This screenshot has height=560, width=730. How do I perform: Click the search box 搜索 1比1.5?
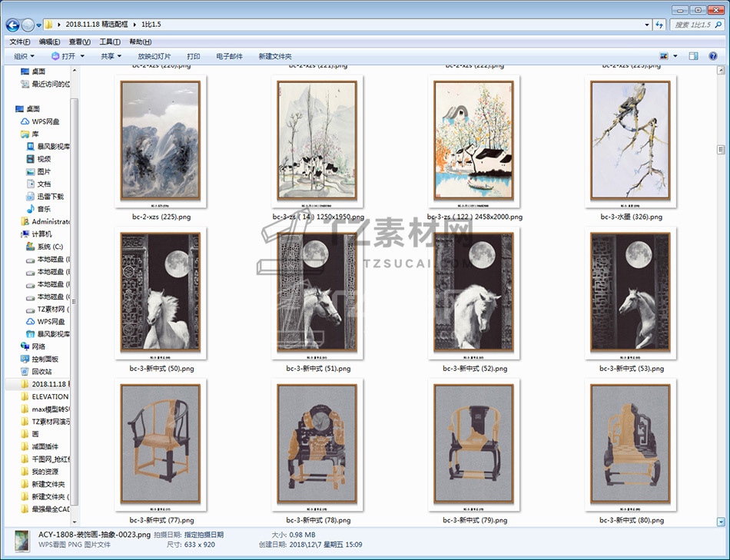[692, 25]
